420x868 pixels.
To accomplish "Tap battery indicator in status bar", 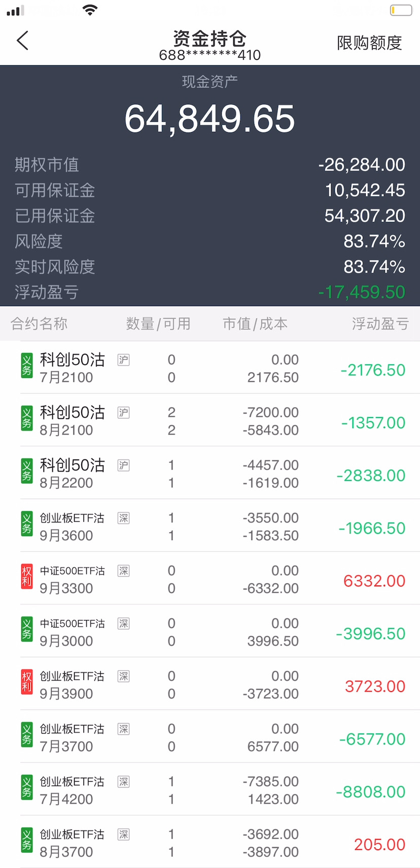I will (401, 10).
